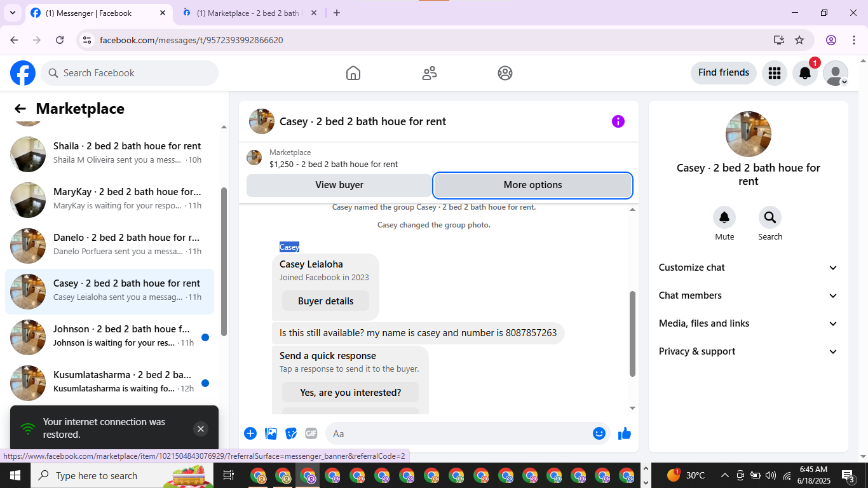
Task: Go to the Home feed icon
Action: (353, 73)
